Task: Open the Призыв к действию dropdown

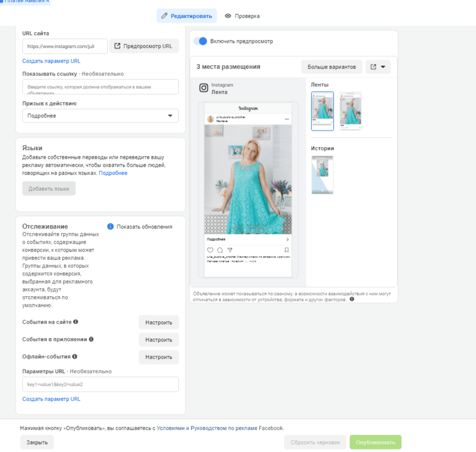Action: 100,115
